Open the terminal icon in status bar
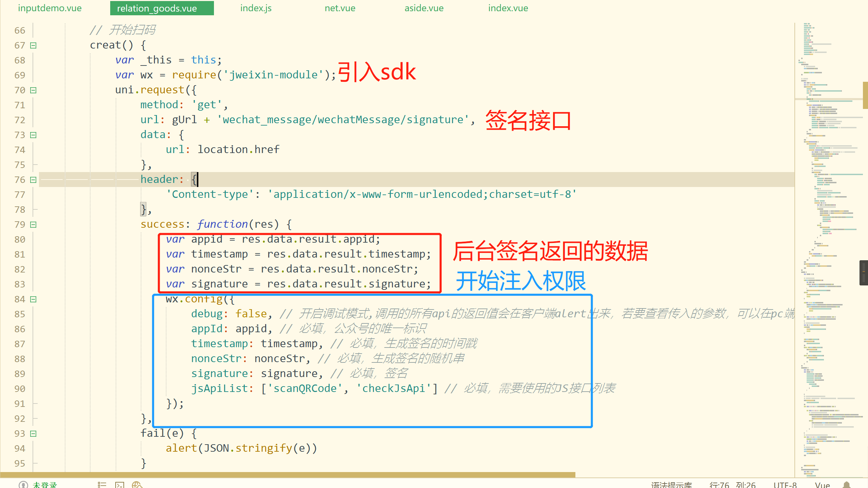 [120, 485]
